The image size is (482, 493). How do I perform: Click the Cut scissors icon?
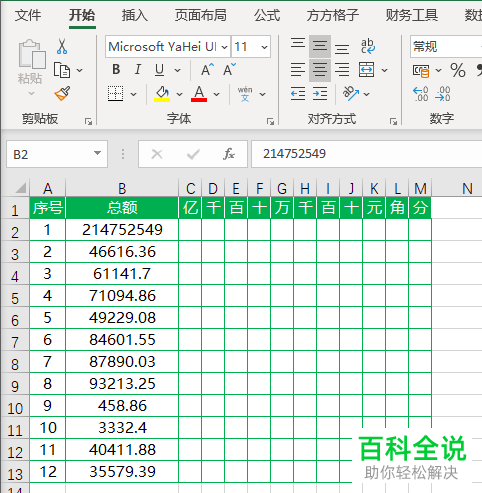(x=62, y=46)
